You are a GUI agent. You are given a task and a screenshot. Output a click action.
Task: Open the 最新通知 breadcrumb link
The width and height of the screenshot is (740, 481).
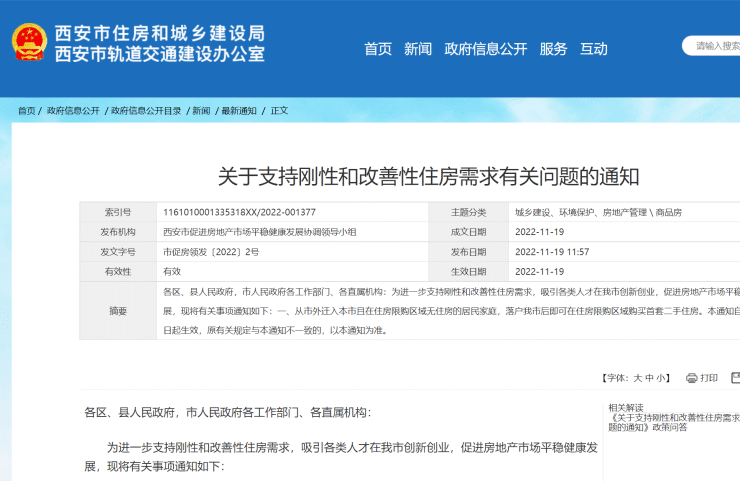tap(239, 111)
